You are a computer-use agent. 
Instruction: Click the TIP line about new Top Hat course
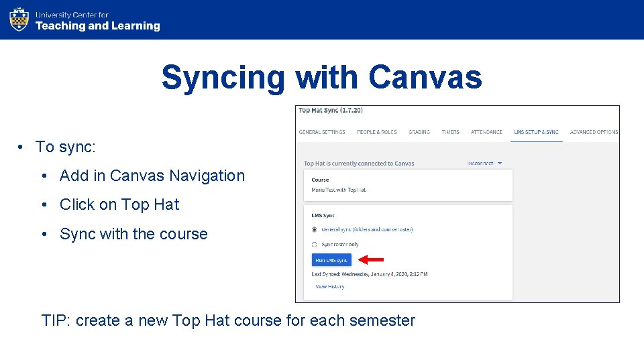(x=228, y=320)
